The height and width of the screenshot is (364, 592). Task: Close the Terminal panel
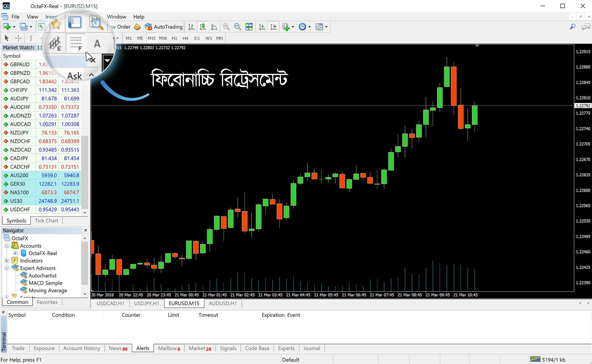3,312
